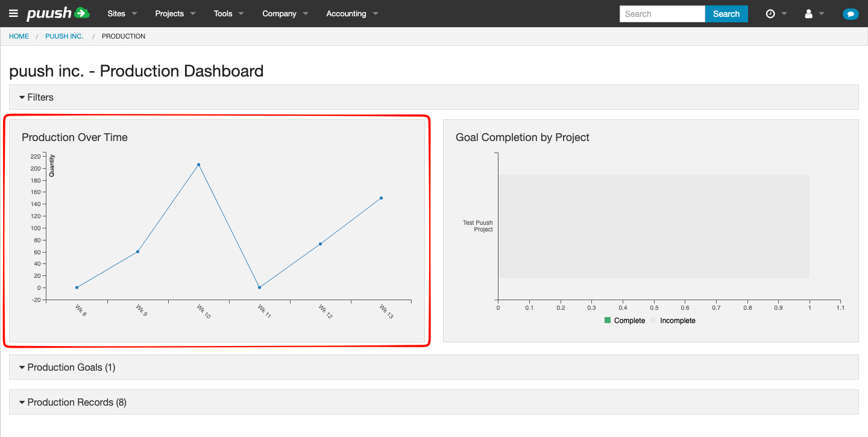Click the Wk 10 peak data point
868x437 pixels.
[198, 165]
